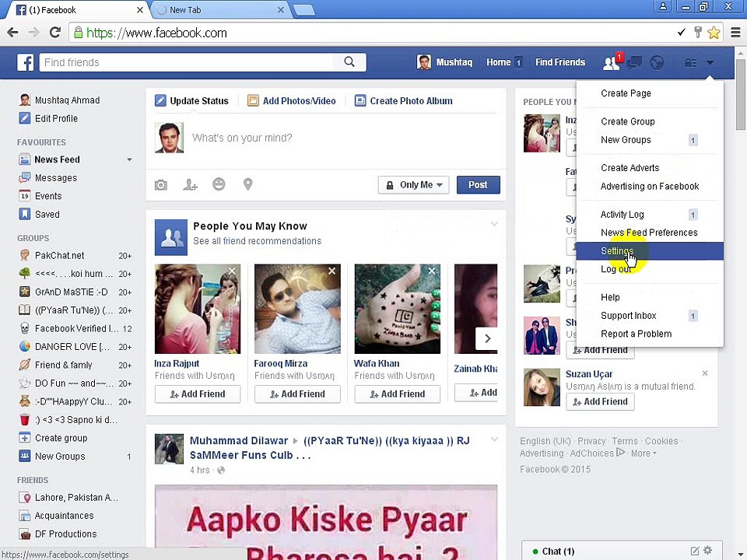The image size is (747, 560).
Task: Click the Post button
Action: tap(479, 185)
